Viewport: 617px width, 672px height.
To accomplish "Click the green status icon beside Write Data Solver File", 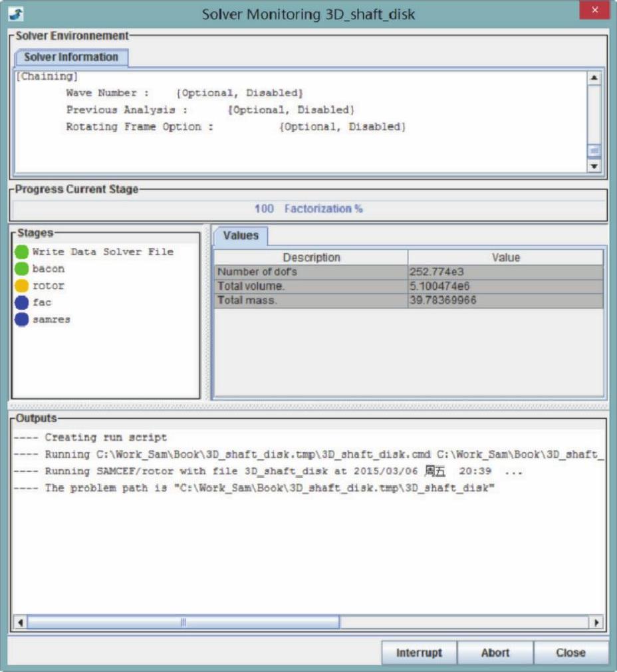I will tap(21, 252).
